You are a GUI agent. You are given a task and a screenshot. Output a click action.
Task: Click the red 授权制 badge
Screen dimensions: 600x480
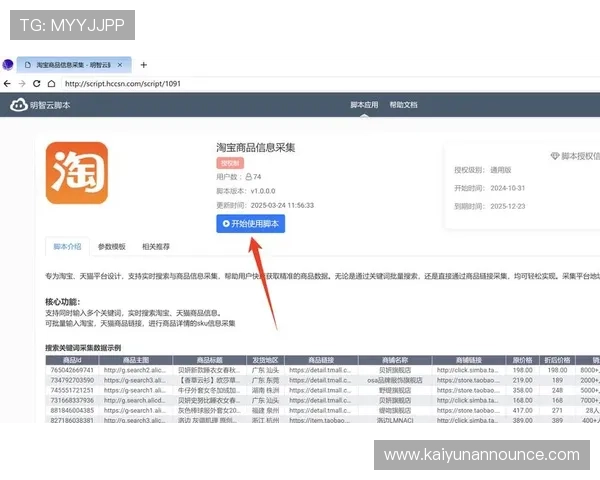tap(230, 163)
